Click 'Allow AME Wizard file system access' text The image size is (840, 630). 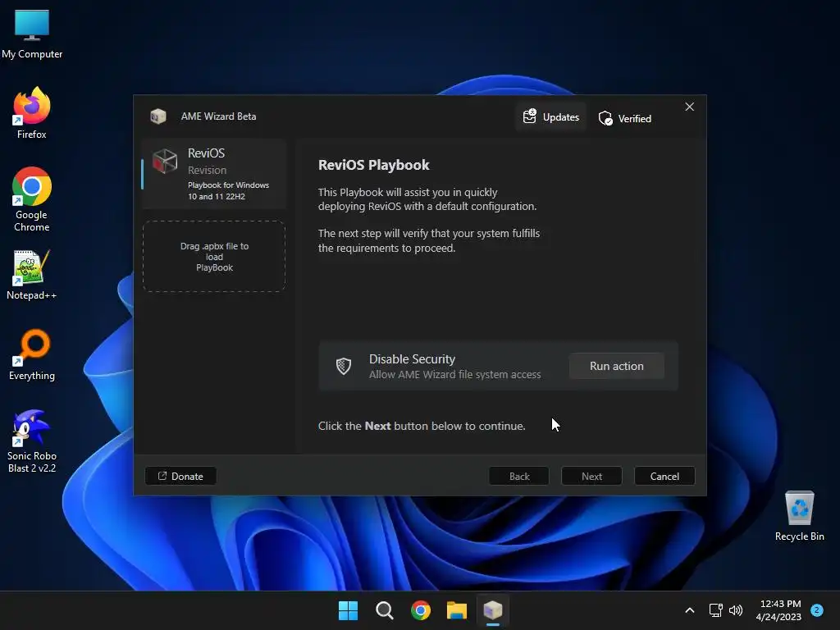454,374
